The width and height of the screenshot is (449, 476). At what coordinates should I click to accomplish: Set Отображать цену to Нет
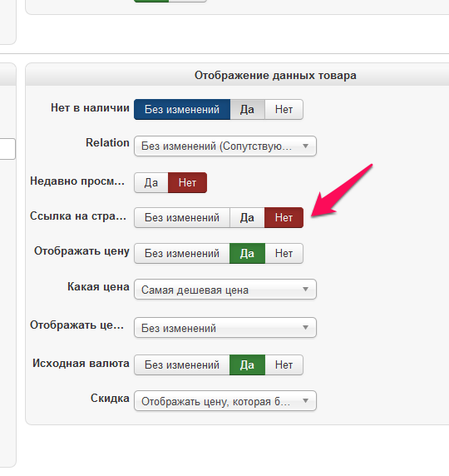pos(284,253)
